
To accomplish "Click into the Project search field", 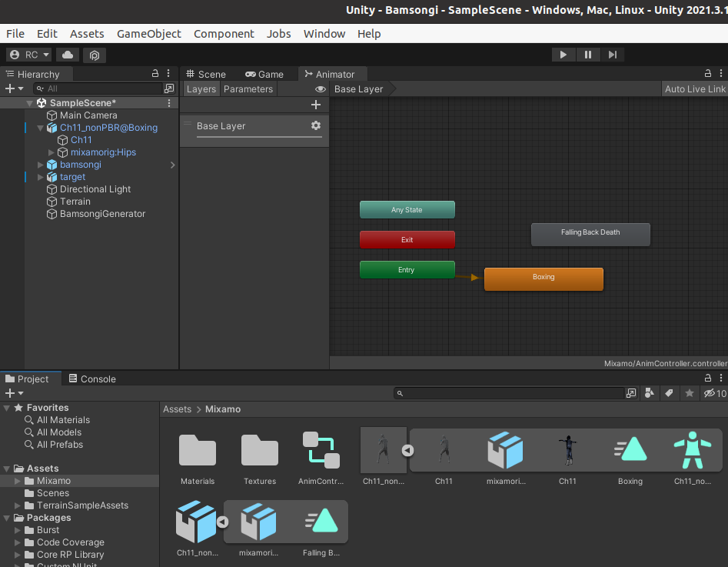I will (509, 393).
